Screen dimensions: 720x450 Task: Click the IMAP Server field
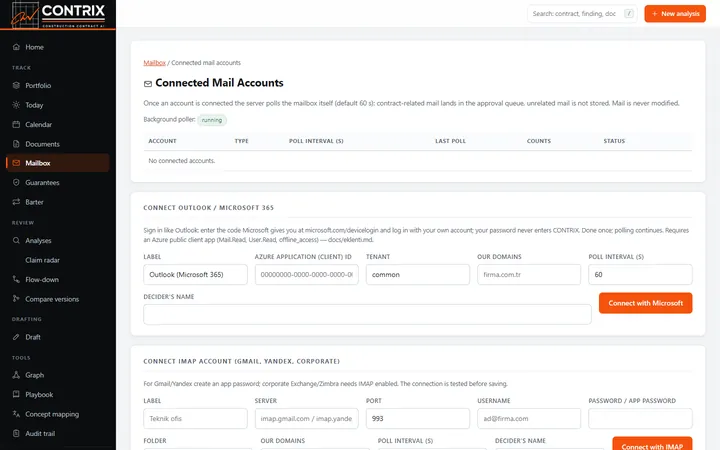(x=307, y=418)
